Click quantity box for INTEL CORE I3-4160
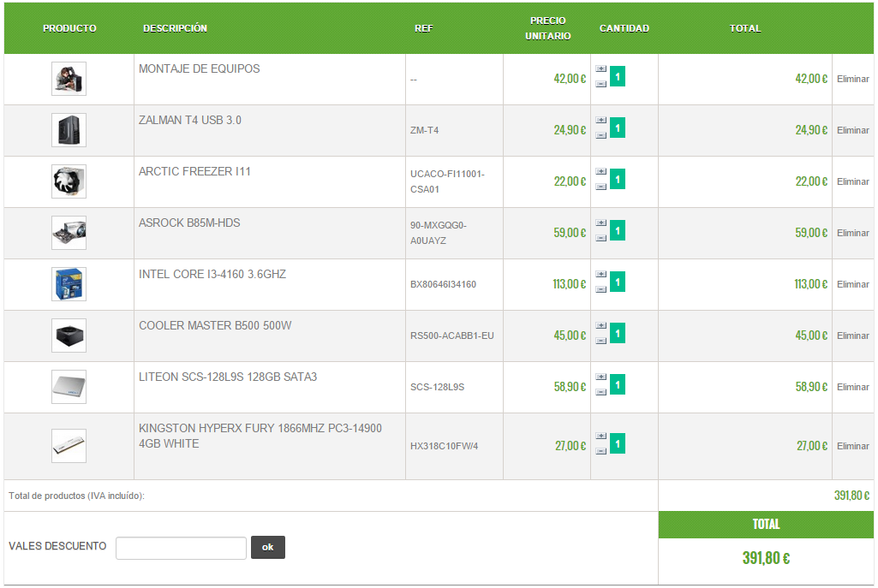 click(617, 282)
